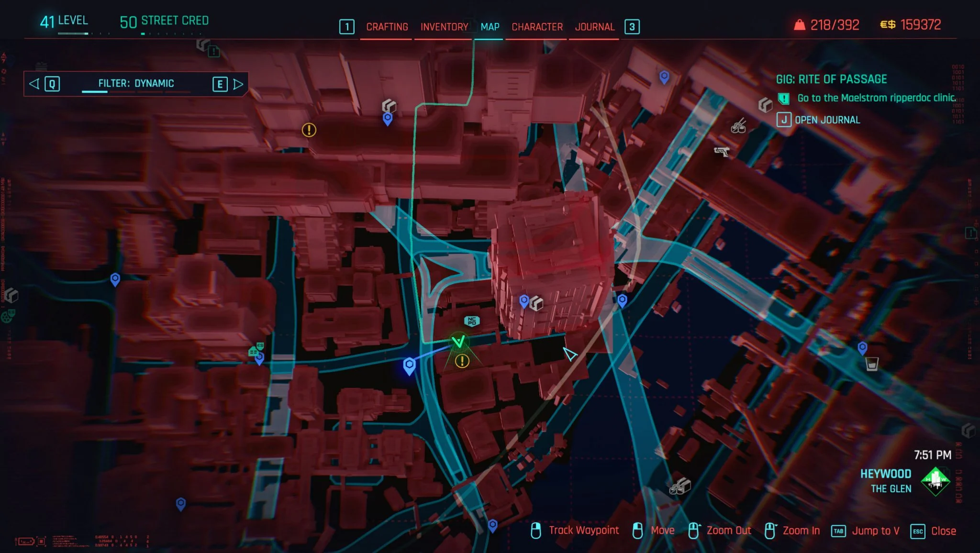Select yellow exclamation marker near top-left buildings
Image resolution: width=980 pixels, height=553 pixels.
(309, 130)
